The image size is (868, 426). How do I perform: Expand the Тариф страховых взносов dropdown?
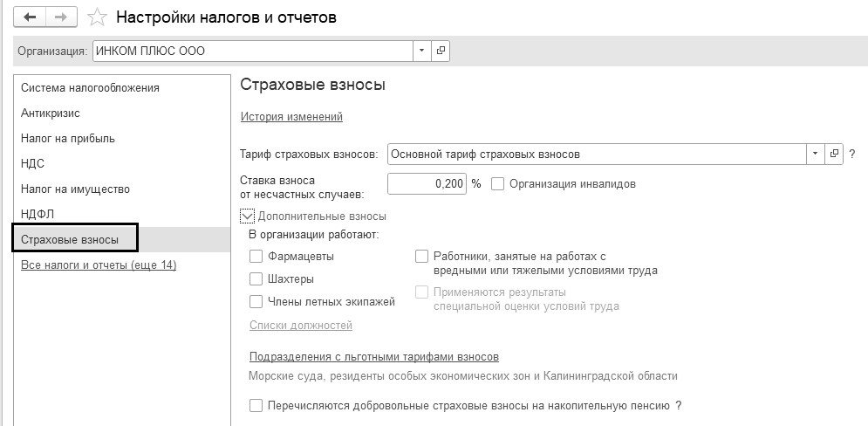point(816,154)
